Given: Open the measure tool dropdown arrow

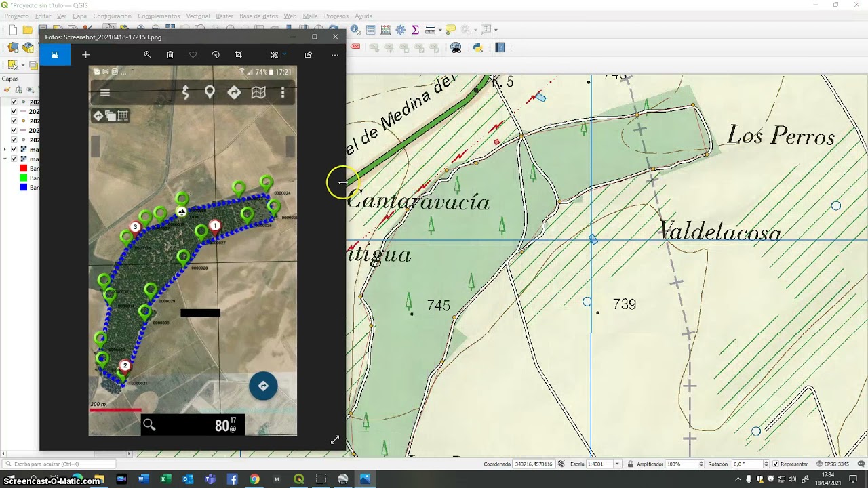Looking at the screenshot, I should click(440, 30).
